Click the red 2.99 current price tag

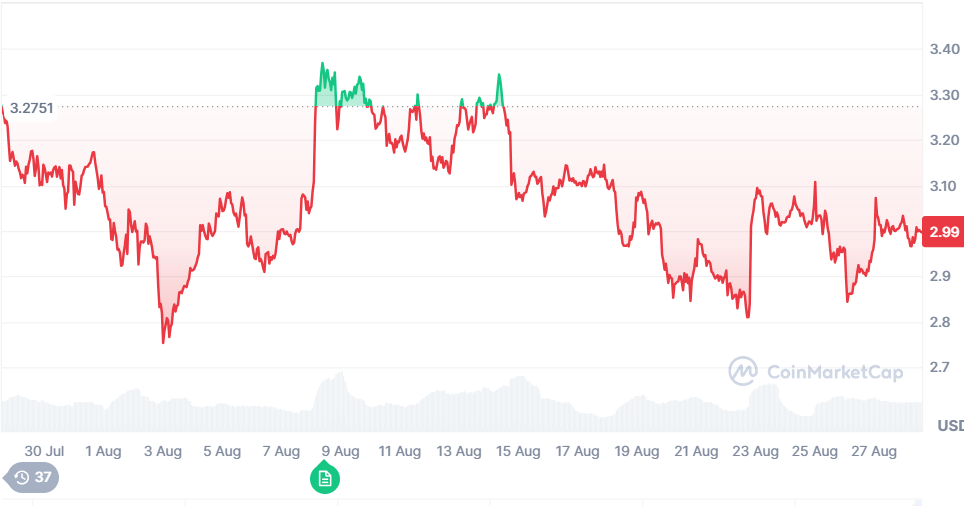coord(944,232)
